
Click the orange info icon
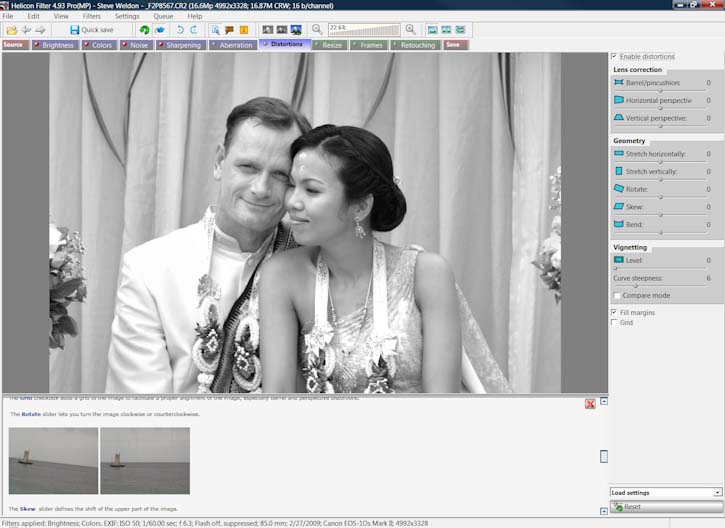coord(244,30)
